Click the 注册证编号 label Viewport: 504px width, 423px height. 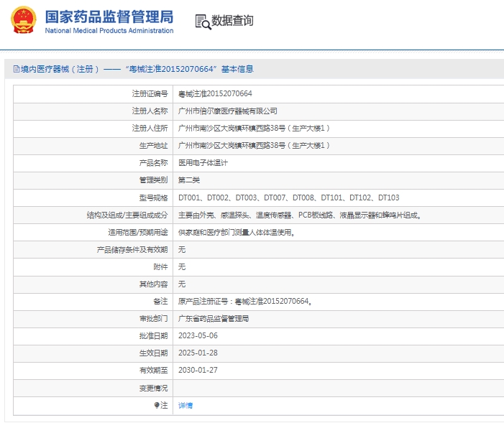(x=150, y=94)
